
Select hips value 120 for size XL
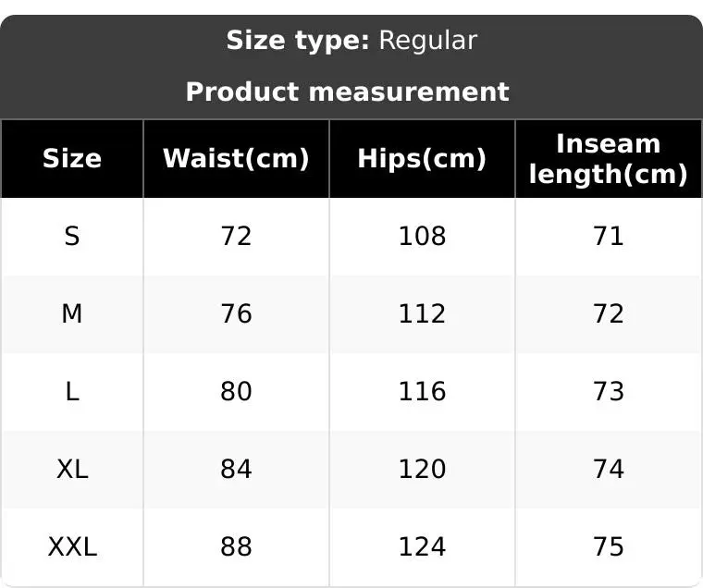[x=422, y=470]
